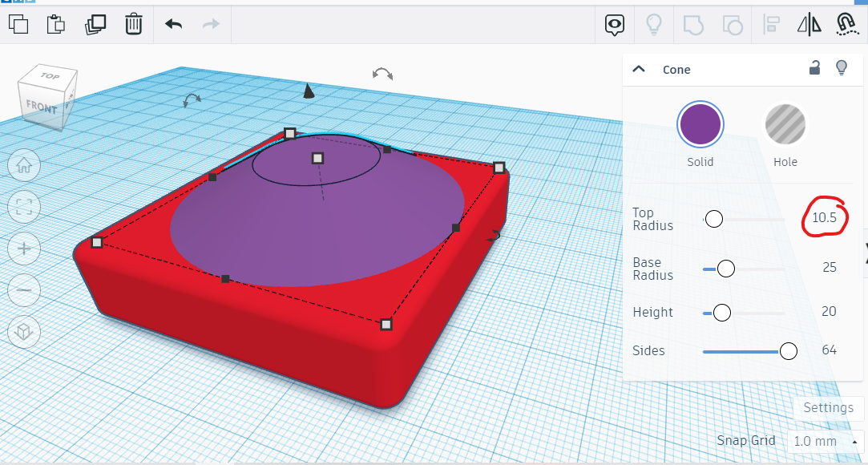This screenshot has height=465, width=868.
Task: Duplicate and repeat the selection
Action: (95, 24)
